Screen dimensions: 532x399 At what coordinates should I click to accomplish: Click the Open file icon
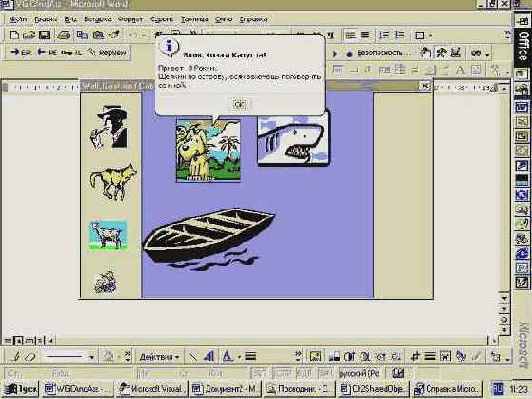29,35
